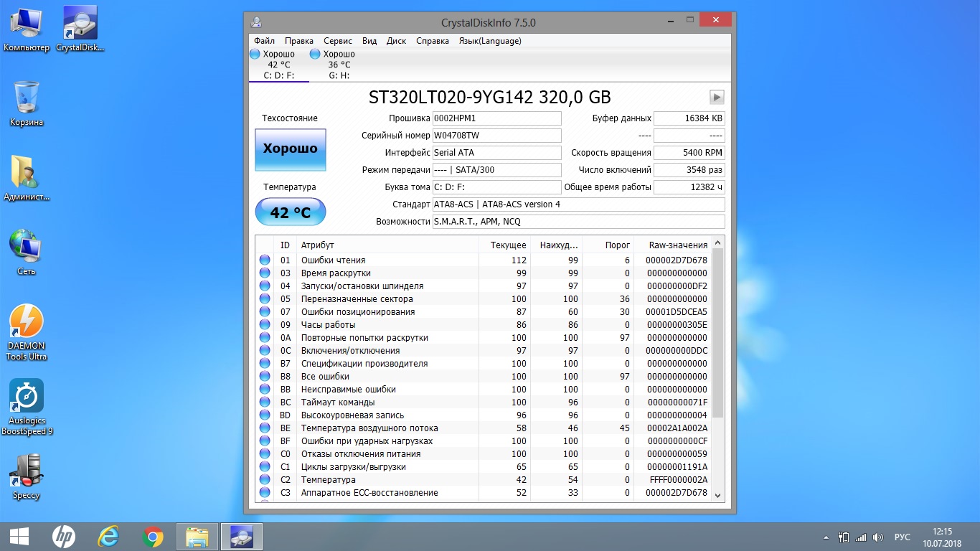Image resolution: width=980 pixels, height=551 pixels.
Task: Open Google Chrome from the taskbar
Action: pyautogui.click(x=153, y=537)
